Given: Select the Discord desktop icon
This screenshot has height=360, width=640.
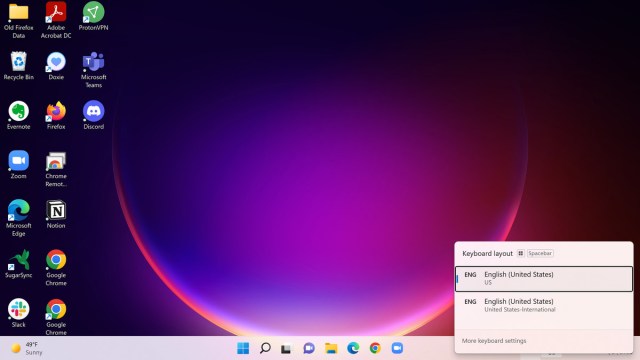Looking at the screenshot, I should (93, 116).
